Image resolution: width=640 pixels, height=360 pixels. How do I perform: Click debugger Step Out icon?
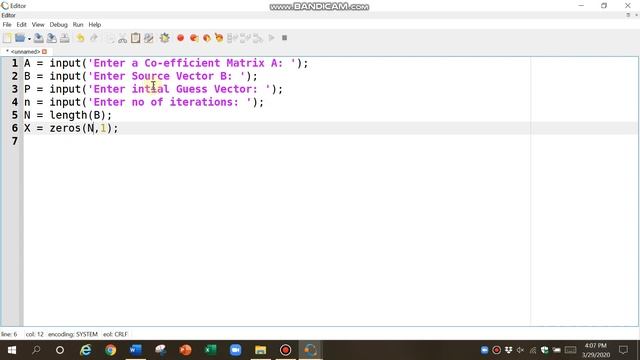click(x=258, y=38)
